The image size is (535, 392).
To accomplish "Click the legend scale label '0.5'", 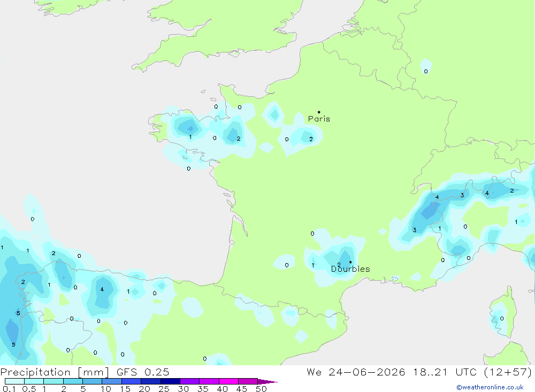I will click(x=29, y=389).
